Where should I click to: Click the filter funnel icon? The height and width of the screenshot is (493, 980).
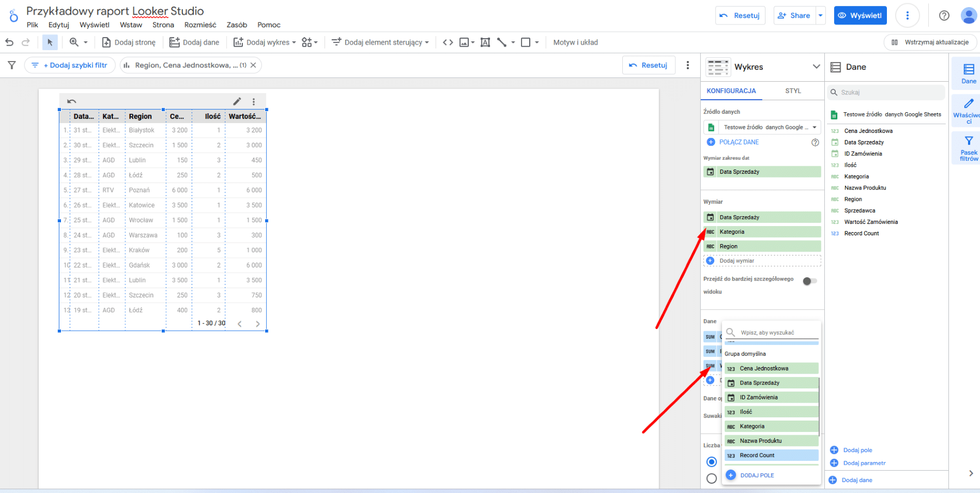point(11,65)
